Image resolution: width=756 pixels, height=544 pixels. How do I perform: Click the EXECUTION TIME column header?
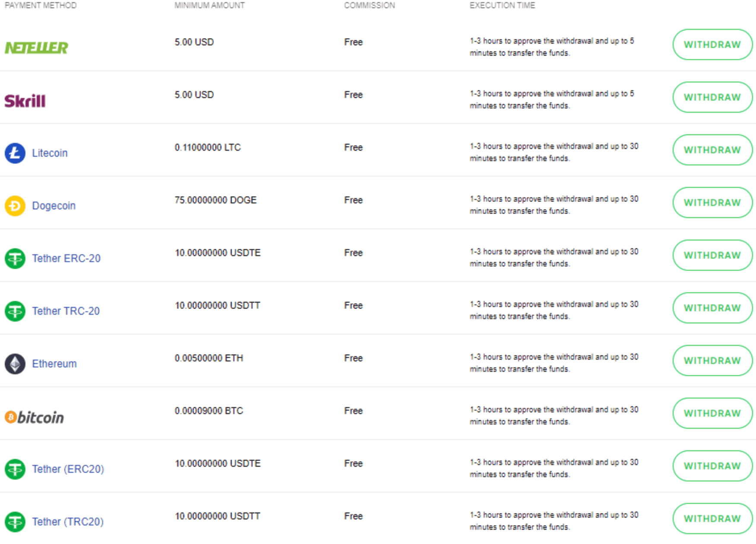[502, 6]
